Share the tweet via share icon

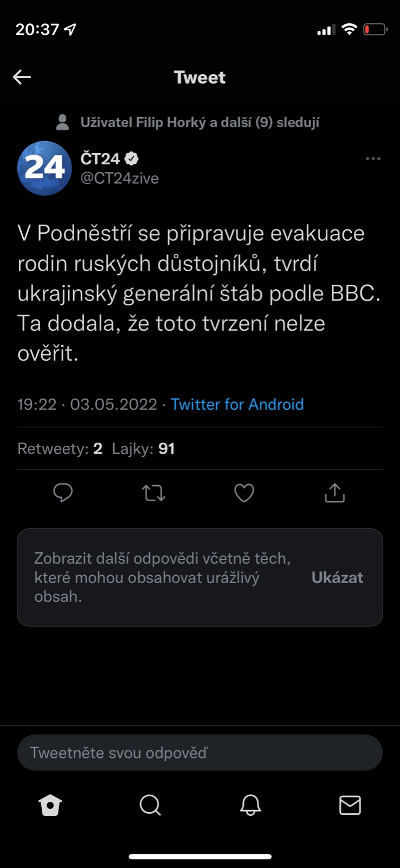(x=334, y=493)
